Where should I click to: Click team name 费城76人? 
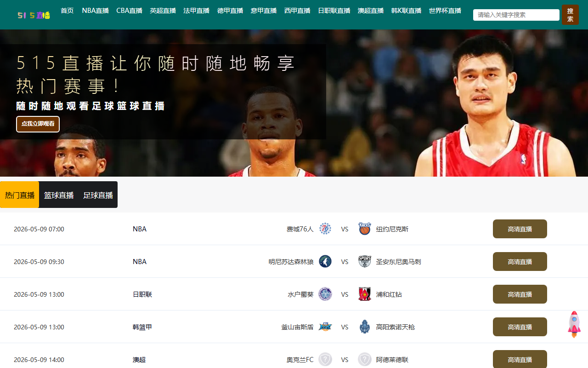300,229
